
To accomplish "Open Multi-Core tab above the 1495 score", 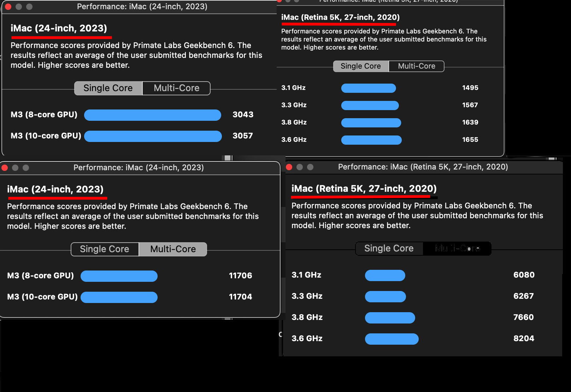I will tap(417, 66).
